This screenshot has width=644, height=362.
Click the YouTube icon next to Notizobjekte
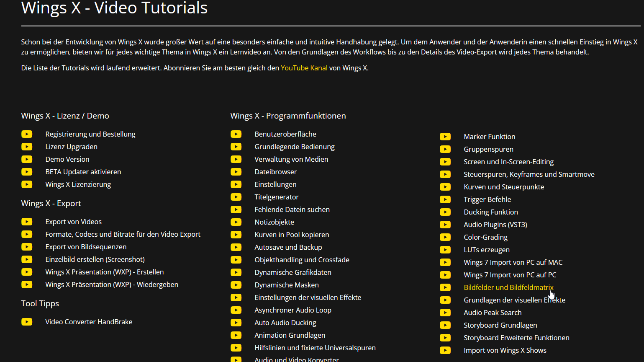click(x=236, y=222)
